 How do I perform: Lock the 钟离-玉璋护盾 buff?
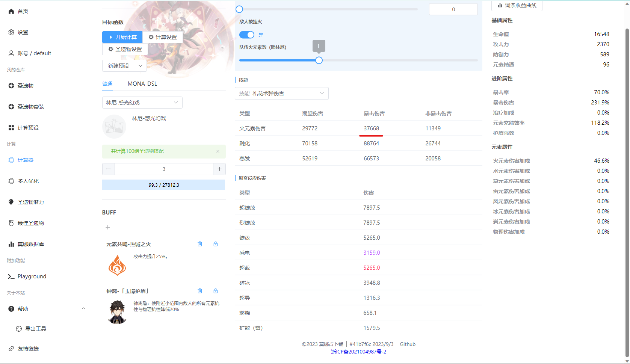pyautogui.click(x=216, y=291)
